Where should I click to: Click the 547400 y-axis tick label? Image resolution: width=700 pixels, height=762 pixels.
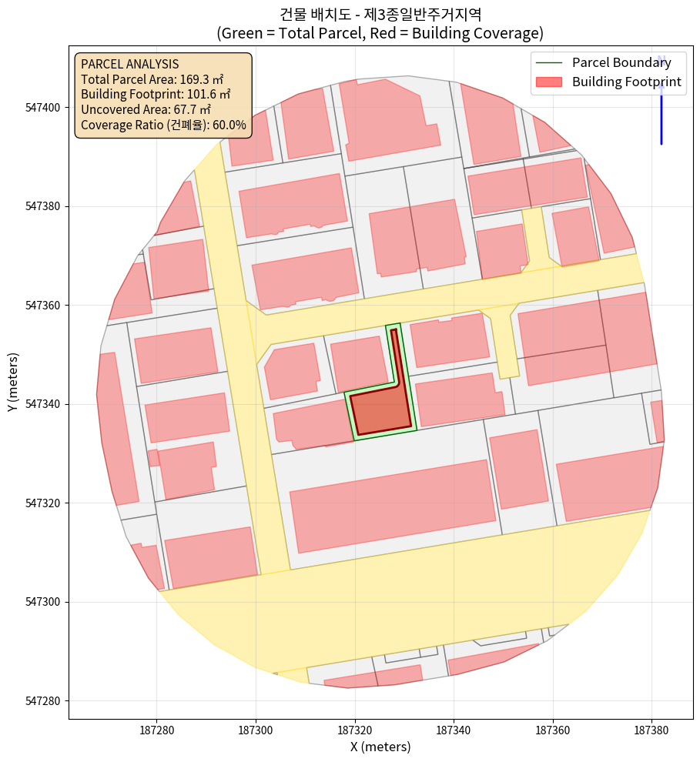click(x=43, y=108)
